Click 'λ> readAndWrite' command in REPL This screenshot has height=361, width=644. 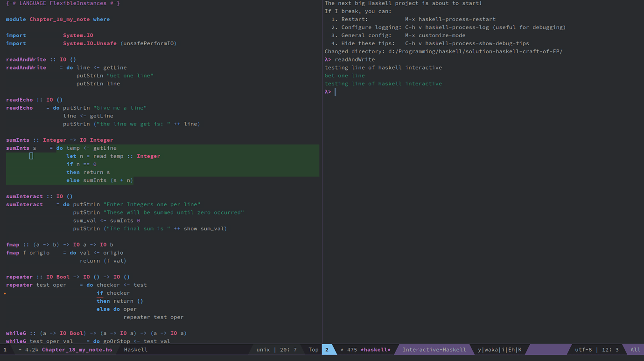[350, 59]
